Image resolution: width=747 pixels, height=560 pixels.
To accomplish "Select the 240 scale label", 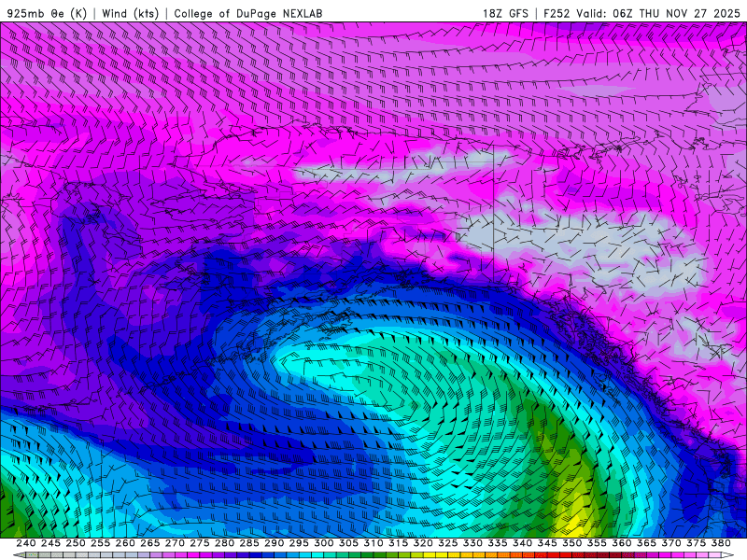I will (x=26, y=543).
